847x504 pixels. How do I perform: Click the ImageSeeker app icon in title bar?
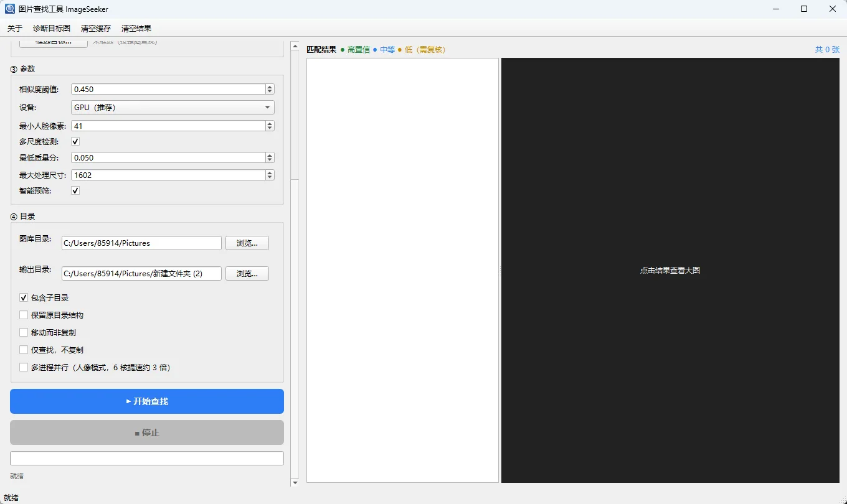click(10, 9)
